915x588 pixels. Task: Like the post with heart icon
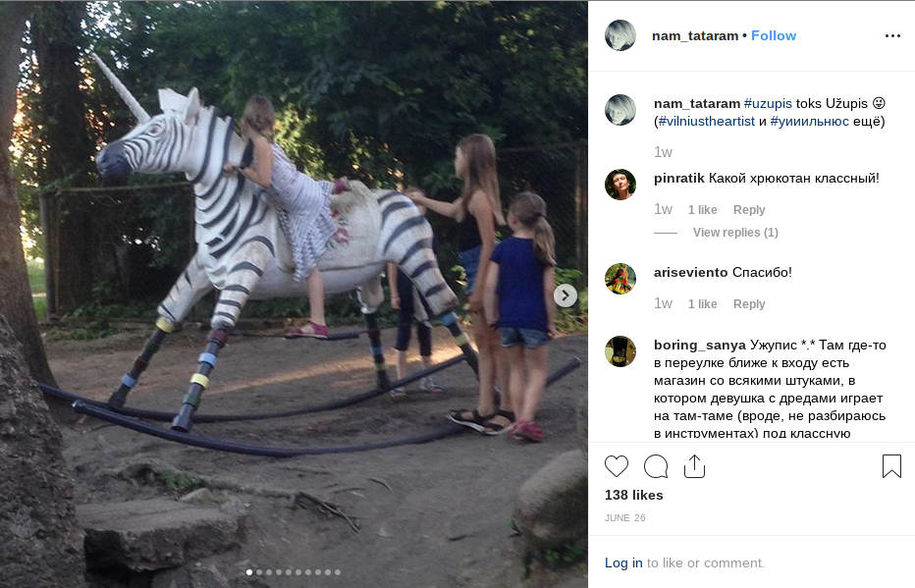click(x=617, y=466)
